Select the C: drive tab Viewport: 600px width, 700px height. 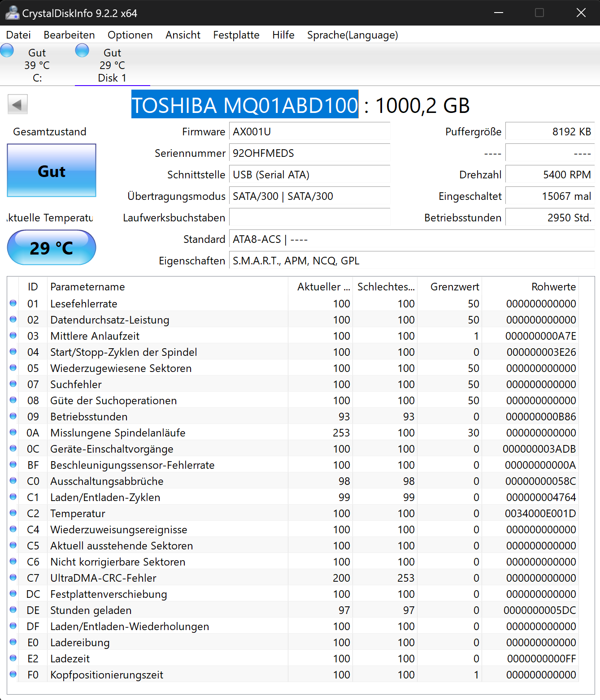tap(37, 65)
